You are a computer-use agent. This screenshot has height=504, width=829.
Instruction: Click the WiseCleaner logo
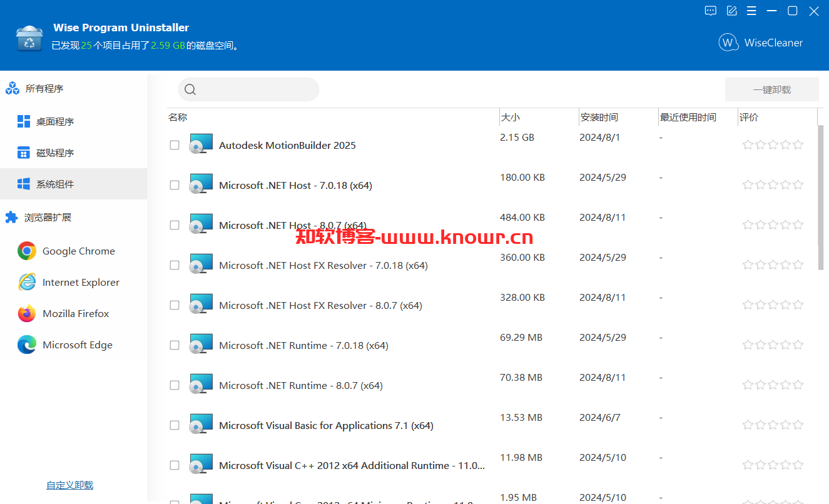[761, 43]
